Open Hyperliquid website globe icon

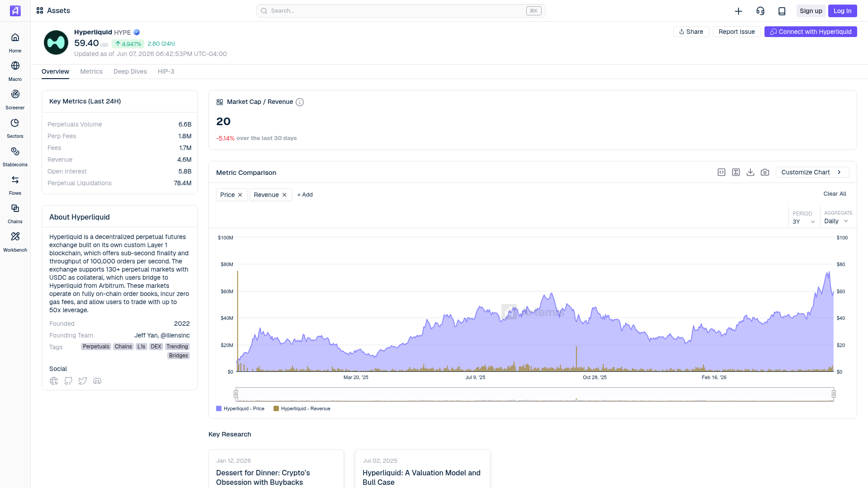(54, 381)
